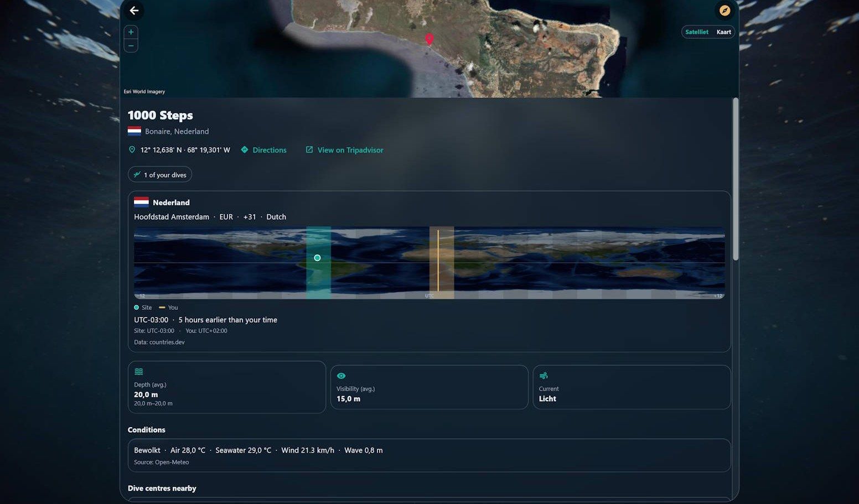Click the 1000 Steps title
The image size is (859, 504).
click(161, 115)
